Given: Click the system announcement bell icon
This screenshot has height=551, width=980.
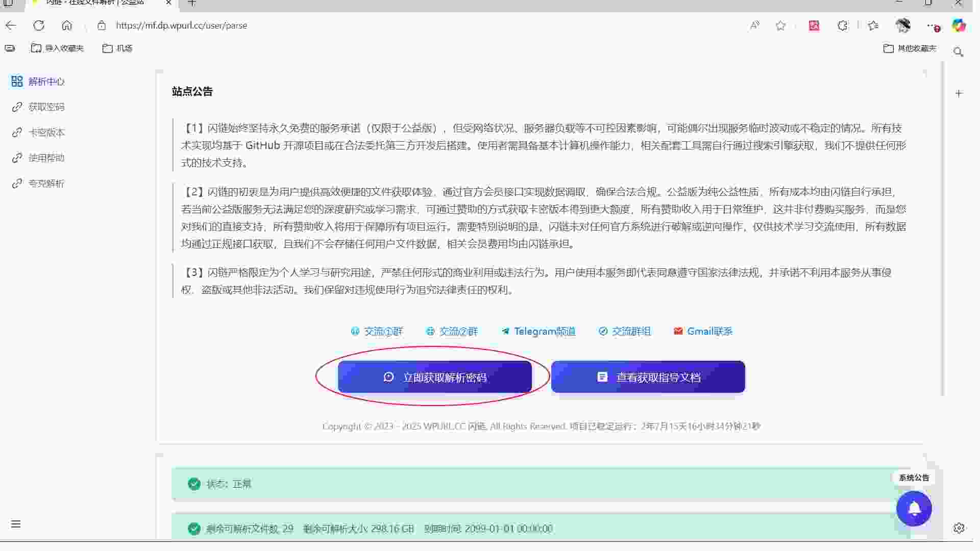Looking at the screenshot, I should click(x=914, y=509).
